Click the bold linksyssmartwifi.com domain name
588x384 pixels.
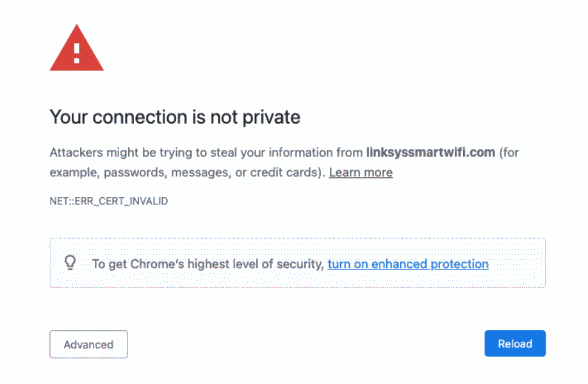click(430, 152)
